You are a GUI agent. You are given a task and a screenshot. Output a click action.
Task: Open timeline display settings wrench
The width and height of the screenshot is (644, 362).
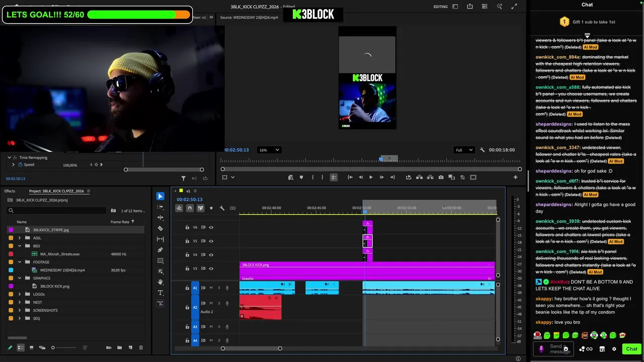pyautogui.click(x=222, y=208)
